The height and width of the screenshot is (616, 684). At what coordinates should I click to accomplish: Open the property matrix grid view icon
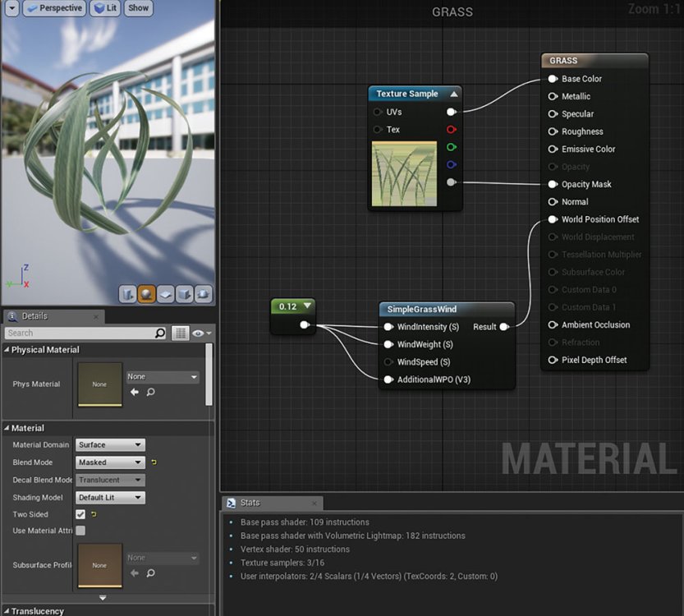(x=181, y=333)
